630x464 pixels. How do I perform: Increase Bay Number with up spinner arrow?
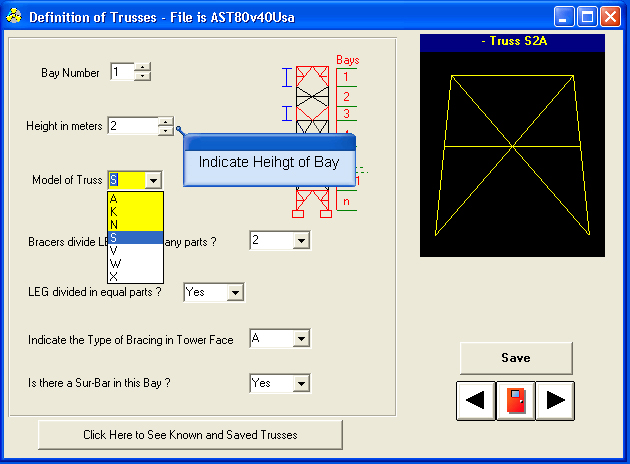click(x=143, y=67)
